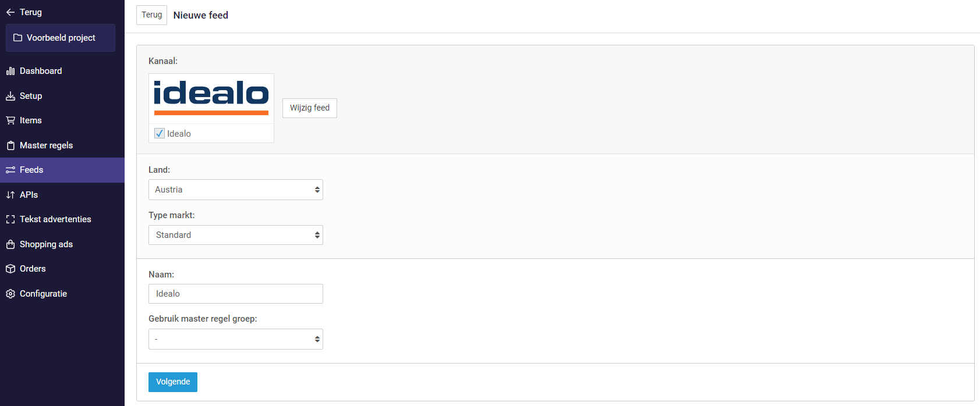Click the Master regels clipboard icon
980x406 pixels.
coord(10,145)
